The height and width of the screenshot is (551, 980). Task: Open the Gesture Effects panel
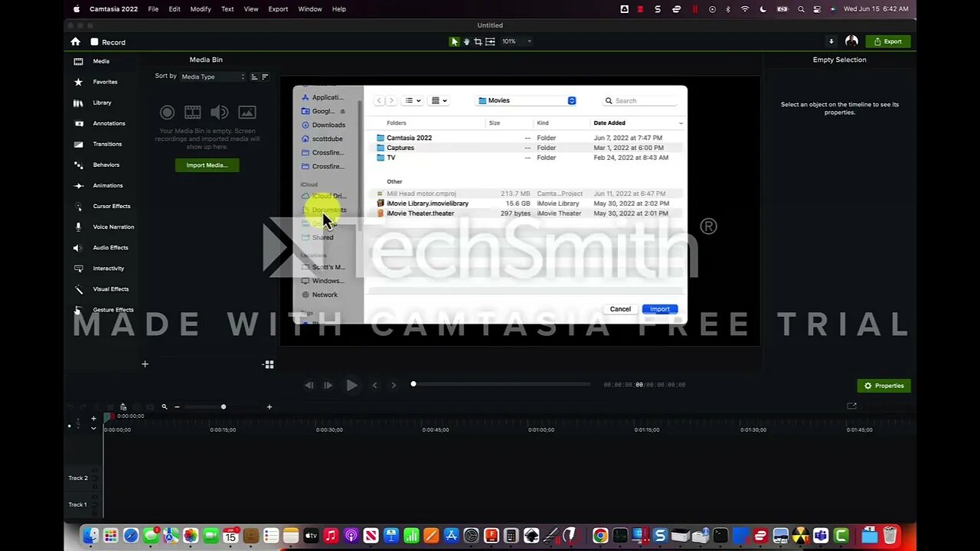click(x=104, y=310)
